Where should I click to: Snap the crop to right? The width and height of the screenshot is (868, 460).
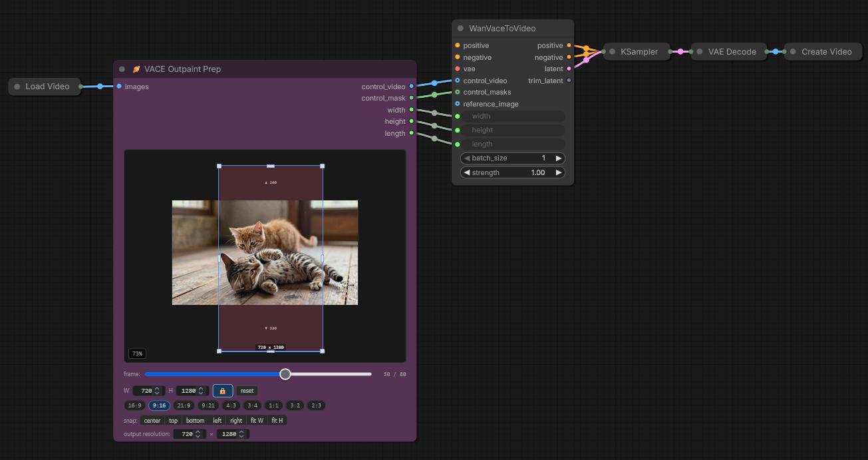[x=236, y=421]
